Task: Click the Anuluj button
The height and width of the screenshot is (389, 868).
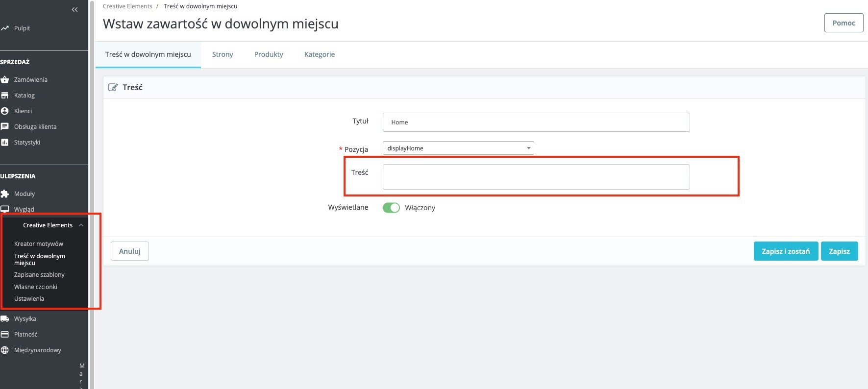Action: 129,251
